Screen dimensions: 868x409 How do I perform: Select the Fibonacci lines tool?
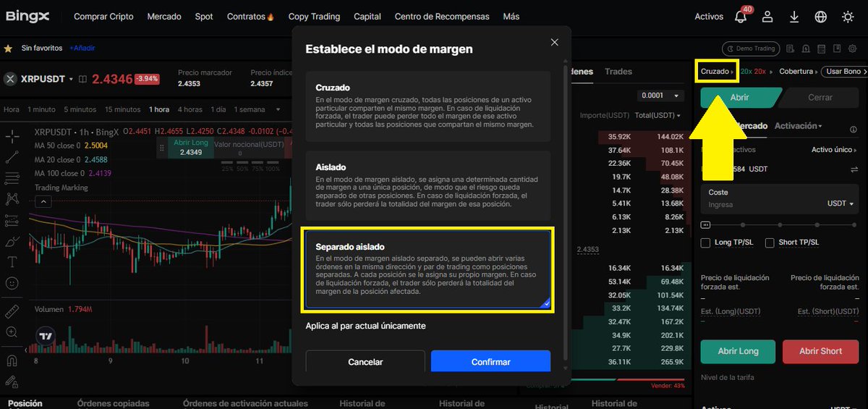pyautogui.click(x=12, y=178)
